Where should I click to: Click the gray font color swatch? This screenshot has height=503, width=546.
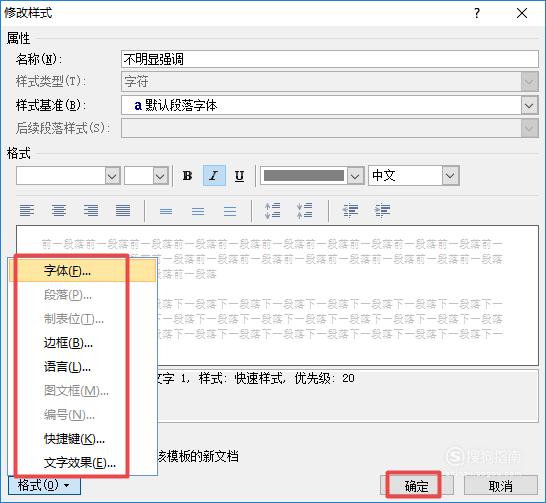(x=304, y=175)
